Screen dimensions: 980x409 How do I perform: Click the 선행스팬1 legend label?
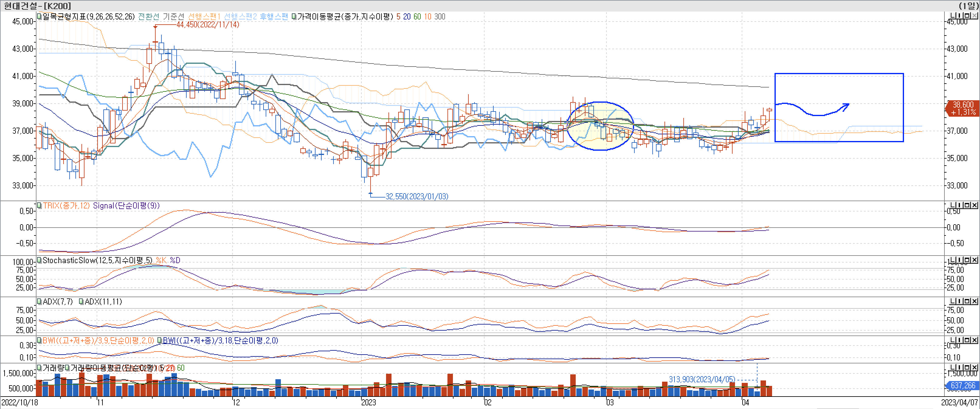tap(204, 16)
